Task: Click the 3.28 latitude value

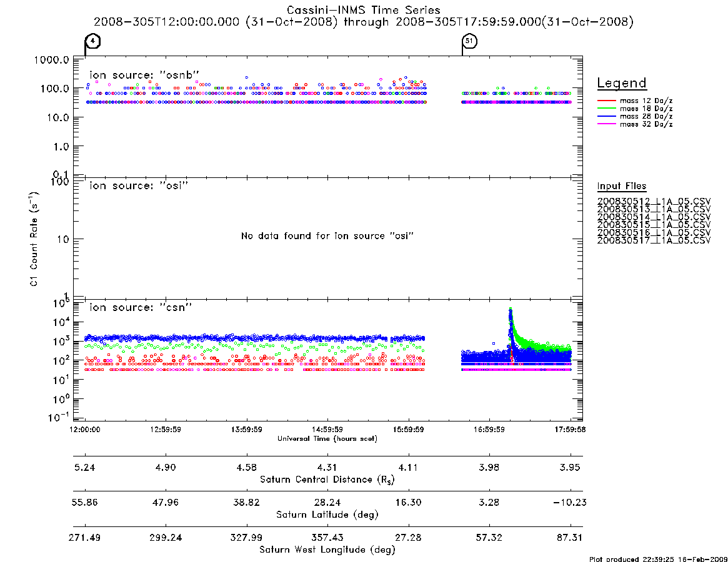Action: (489, 503)
